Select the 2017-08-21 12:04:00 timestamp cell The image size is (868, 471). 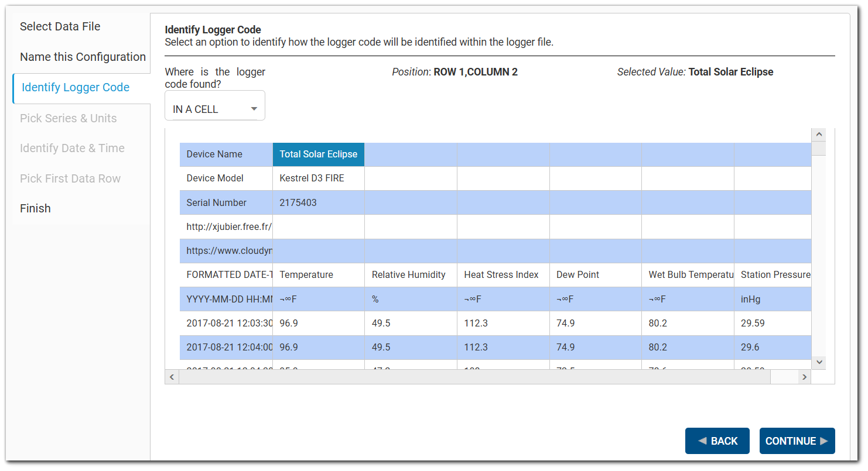tap(226, 347)
